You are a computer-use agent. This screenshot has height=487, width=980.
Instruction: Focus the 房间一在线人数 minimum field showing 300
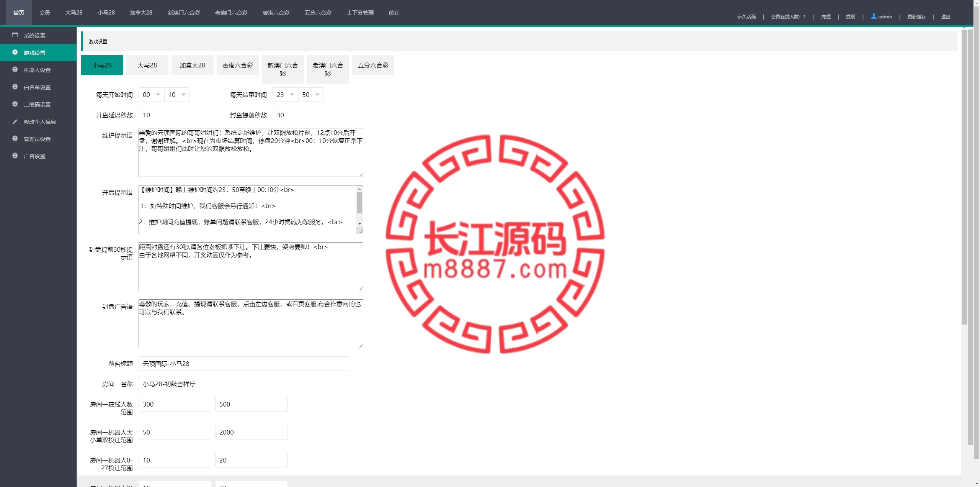(x=175, y=404)
